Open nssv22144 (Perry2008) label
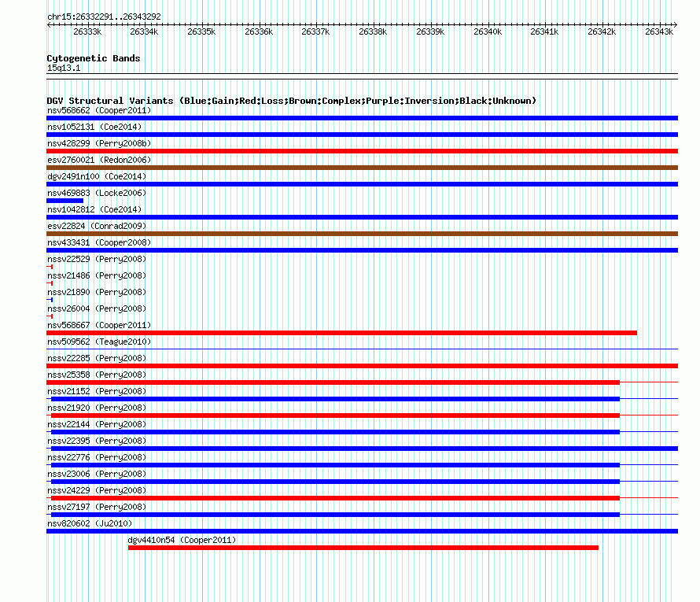 [x=97, y=424]
